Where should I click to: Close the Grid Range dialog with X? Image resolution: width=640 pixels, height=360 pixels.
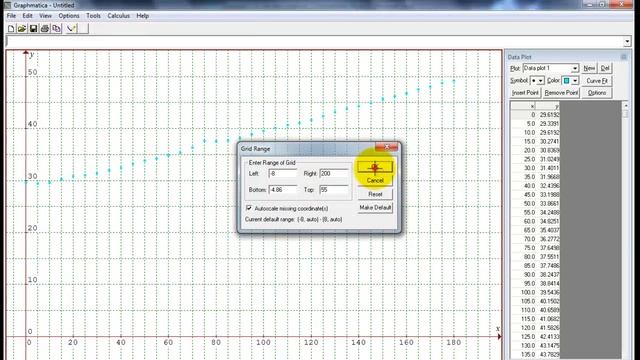[387, 147]
